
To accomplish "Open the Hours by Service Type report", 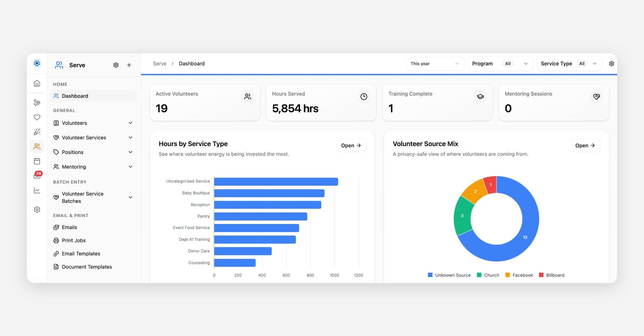I will coord(351,145).
